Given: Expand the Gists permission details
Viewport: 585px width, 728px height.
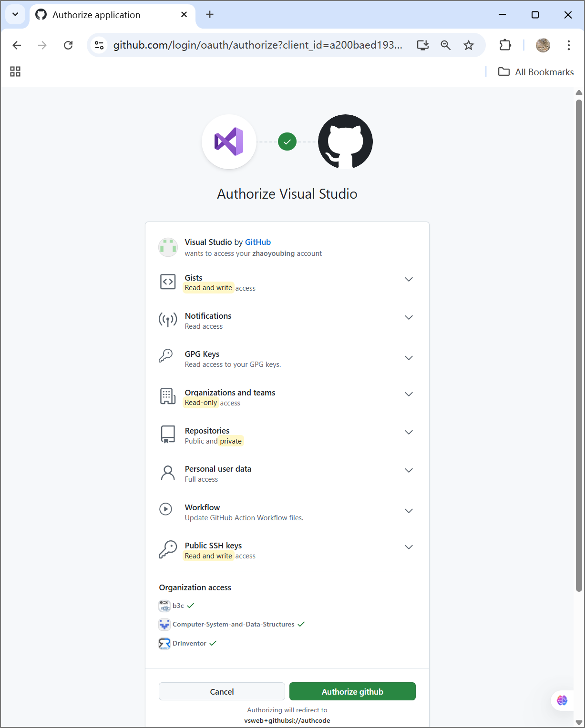Looking at the screenshot, I should pyautogui.click(x=409, y=279).
